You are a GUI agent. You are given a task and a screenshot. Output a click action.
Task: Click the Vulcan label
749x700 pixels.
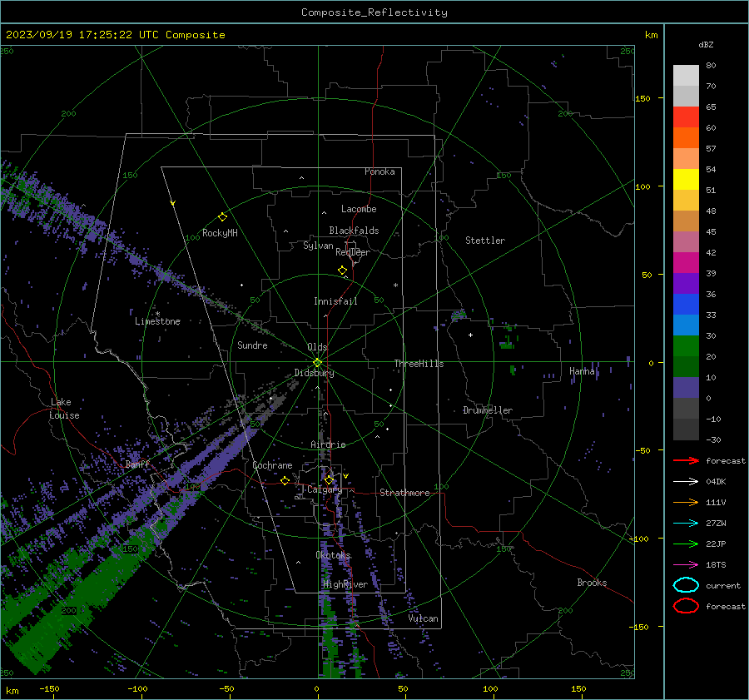(423, 618)
